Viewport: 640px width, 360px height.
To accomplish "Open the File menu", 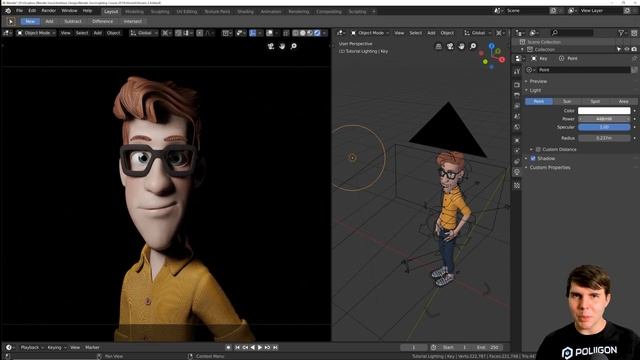I will point(19,11).
